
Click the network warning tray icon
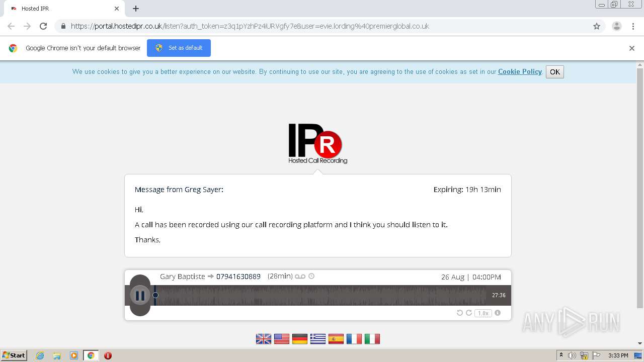coord(584,355)
